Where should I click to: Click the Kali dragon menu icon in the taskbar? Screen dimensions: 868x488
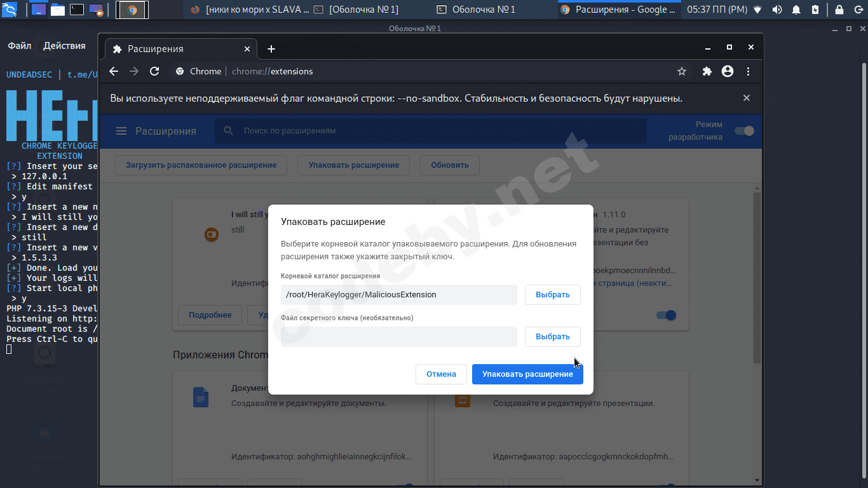tap(8, 9)
